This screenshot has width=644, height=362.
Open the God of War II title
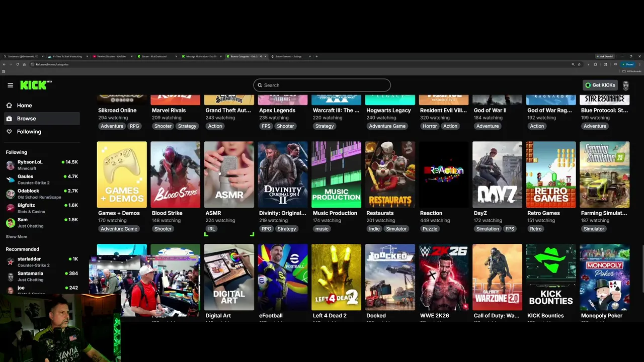490,110
